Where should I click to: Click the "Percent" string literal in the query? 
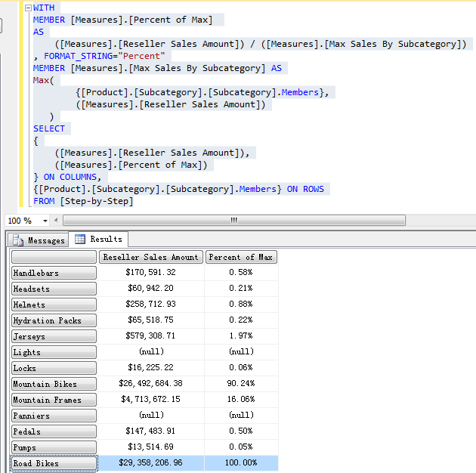(141, 56)
